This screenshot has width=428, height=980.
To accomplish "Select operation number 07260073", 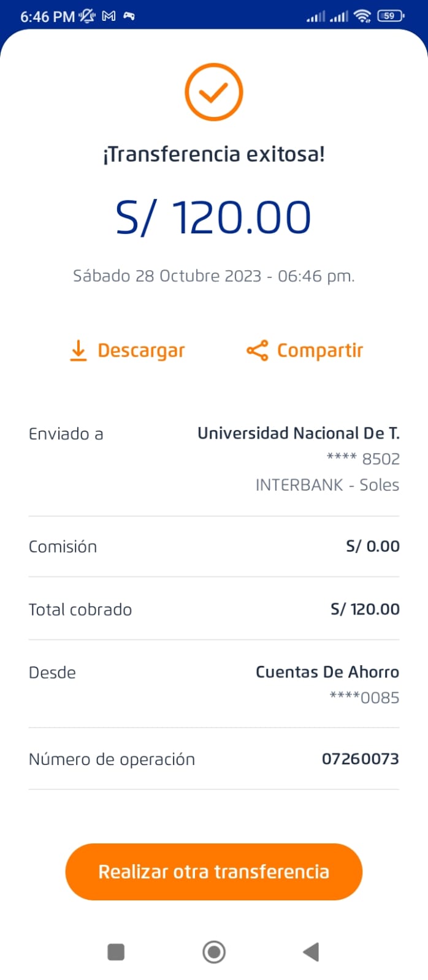I will tap(360, 759).
